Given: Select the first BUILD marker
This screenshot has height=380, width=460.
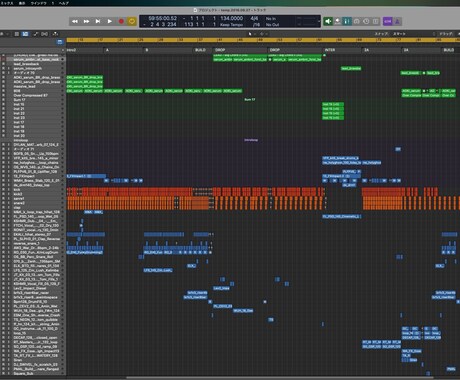Looking at the screenshot, I should coord(202,50).
